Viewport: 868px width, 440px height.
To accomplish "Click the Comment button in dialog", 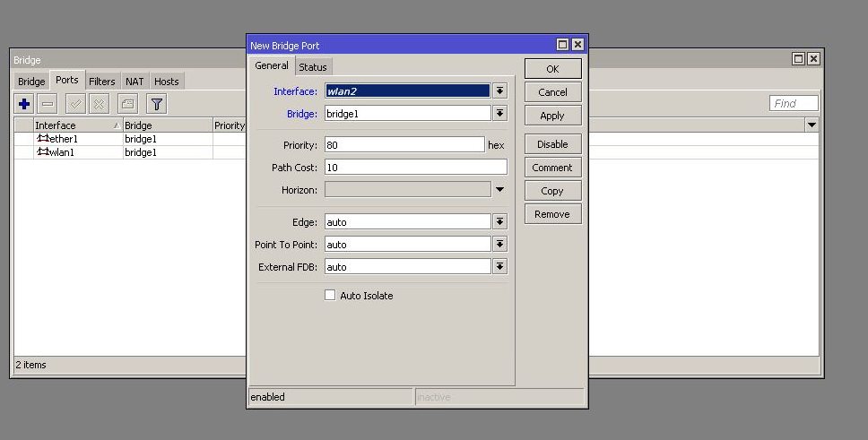I will pos(553,168).
